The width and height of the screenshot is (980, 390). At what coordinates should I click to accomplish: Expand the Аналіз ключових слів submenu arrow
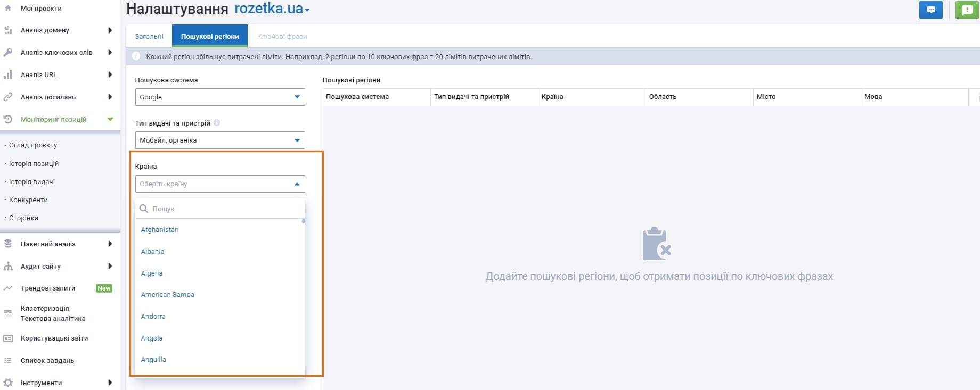[x=110, y=53]
